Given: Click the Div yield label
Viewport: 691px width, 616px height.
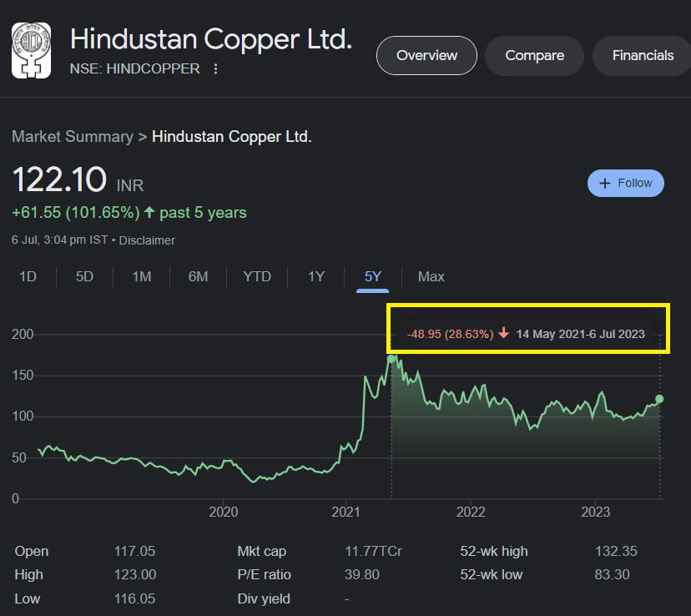Looking at the screenshot, I should pos(264,598).
